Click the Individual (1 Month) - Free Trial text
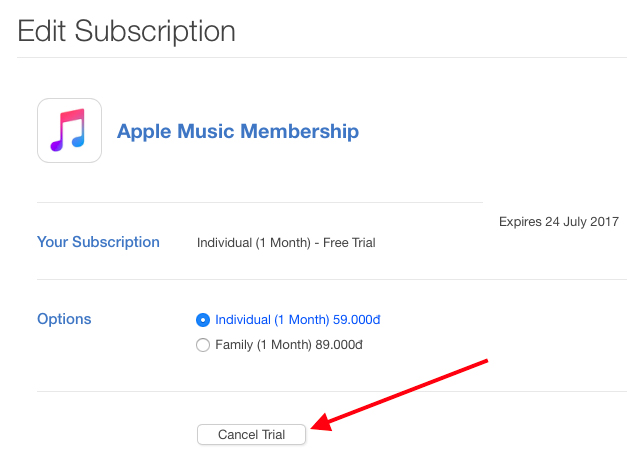 286,243
